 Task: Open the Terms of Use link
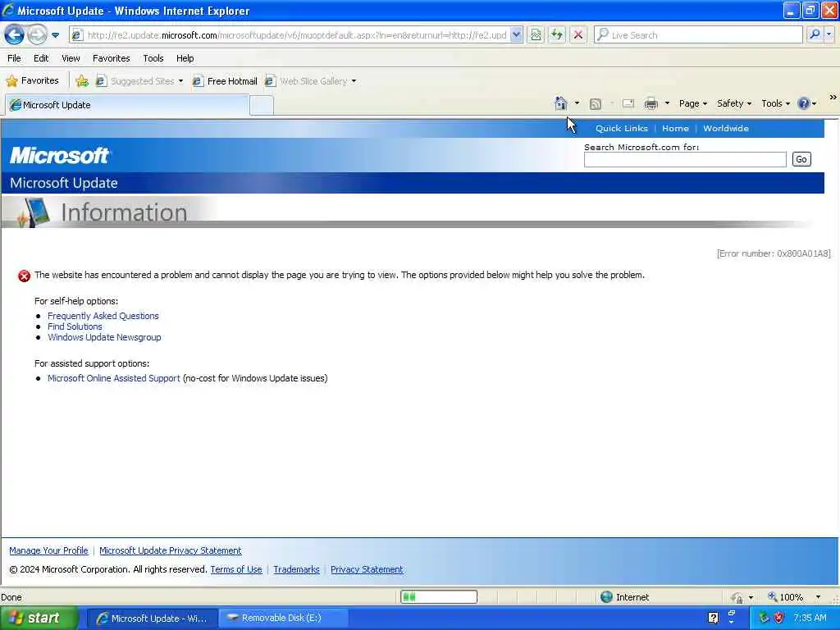(236, 569)
